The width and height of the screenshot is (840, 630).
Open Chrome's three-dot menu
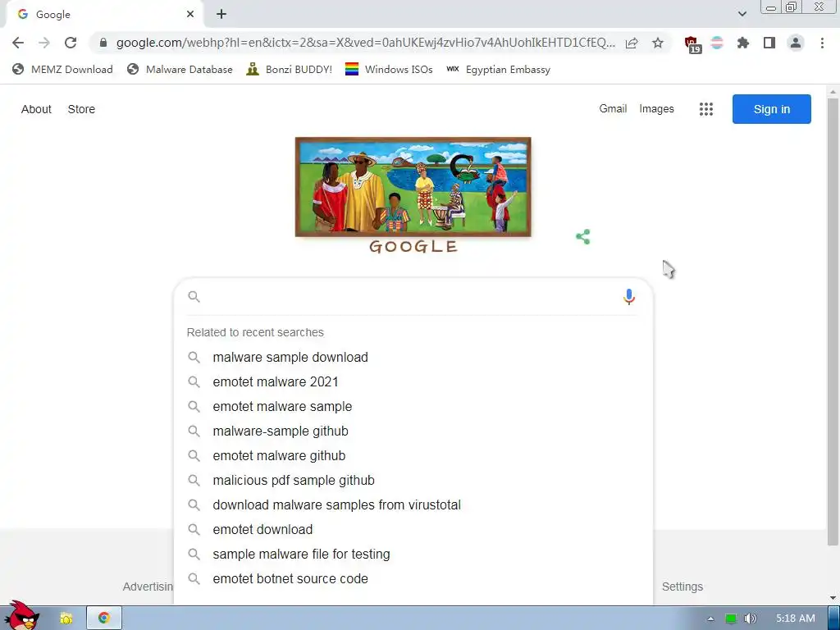click(x=822, y=43)
